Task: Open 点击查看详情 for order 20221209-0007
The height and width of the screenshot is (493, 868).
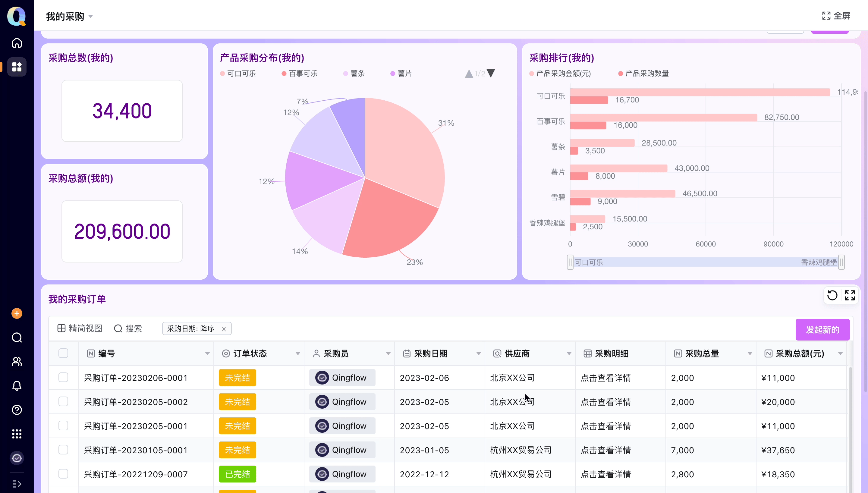Action: click(x=605, y=474)
